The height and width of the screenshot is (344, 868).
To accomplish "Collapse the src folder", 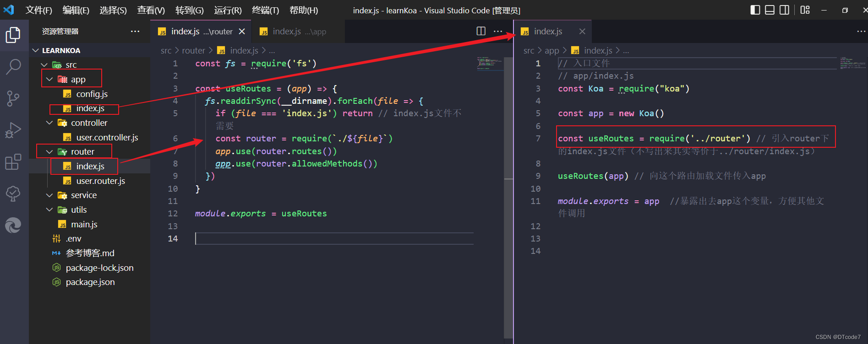I will tap(44, 65).
